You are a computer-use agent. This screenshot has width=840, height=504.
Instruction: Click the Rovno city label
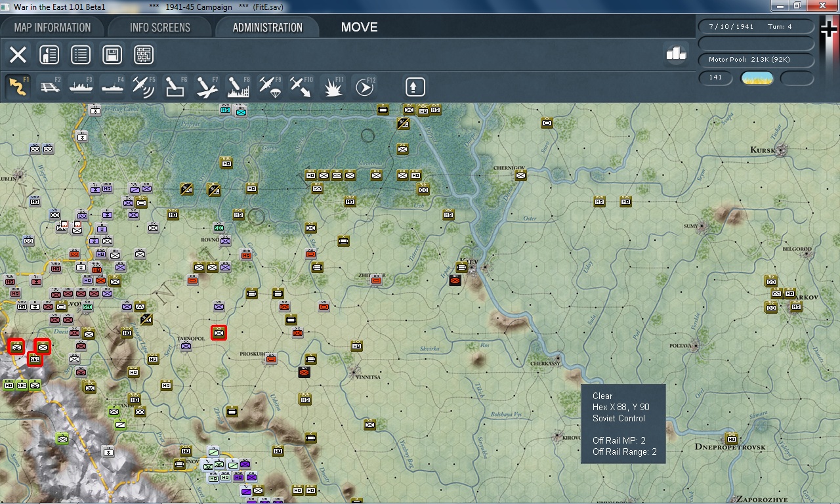click(x=210, y=240)
